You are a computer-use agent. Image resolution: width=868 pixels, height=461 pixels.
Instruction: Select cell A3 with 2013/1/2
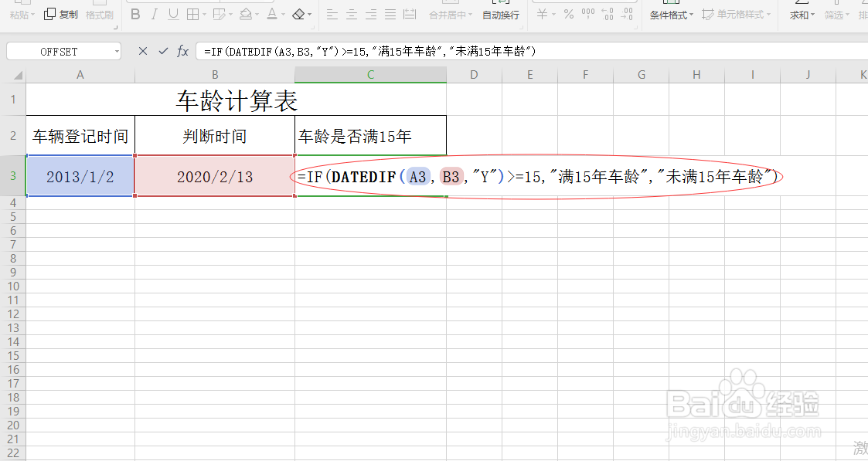coord(80,176)
